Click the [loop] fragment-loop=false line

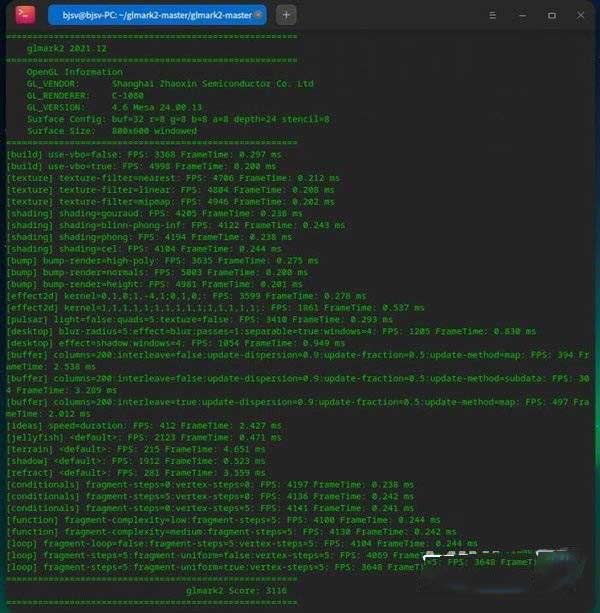point(242,543)
